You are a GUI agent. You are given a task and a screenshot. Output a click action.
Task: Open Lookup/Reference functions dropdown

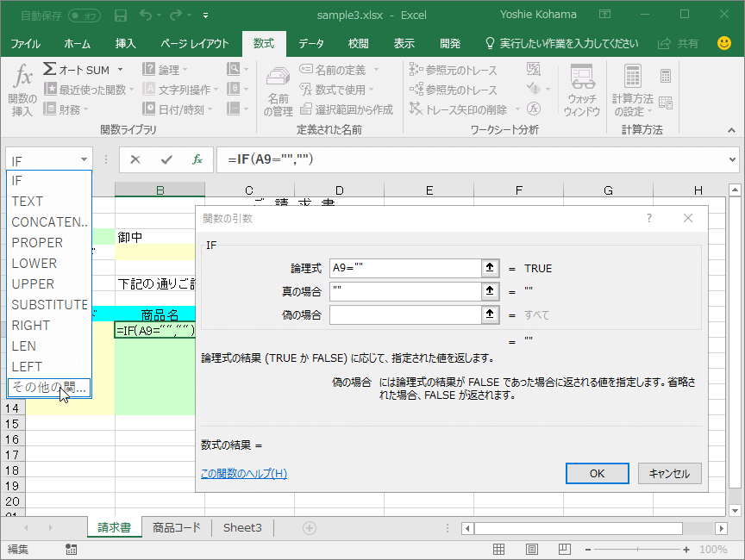[x=237, y=69]
